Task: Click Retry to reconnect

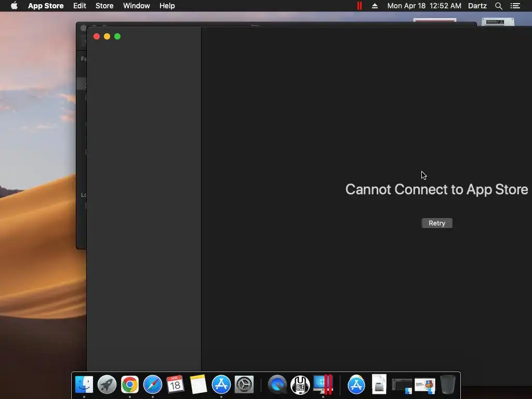Action: (x=437, y=223)
